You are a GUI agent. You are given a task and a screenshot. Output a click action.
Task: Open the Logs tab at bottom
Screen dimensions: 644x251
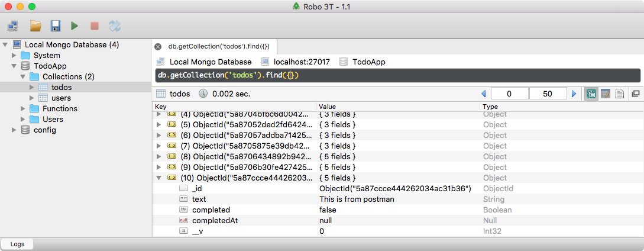coord(17,244)
